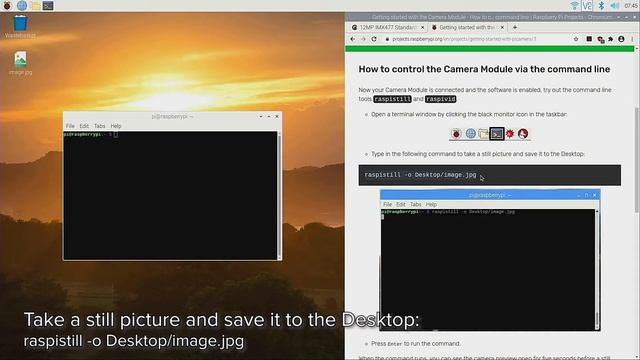
Task: Click the raspivid inline code label
Action: [440, 99]
